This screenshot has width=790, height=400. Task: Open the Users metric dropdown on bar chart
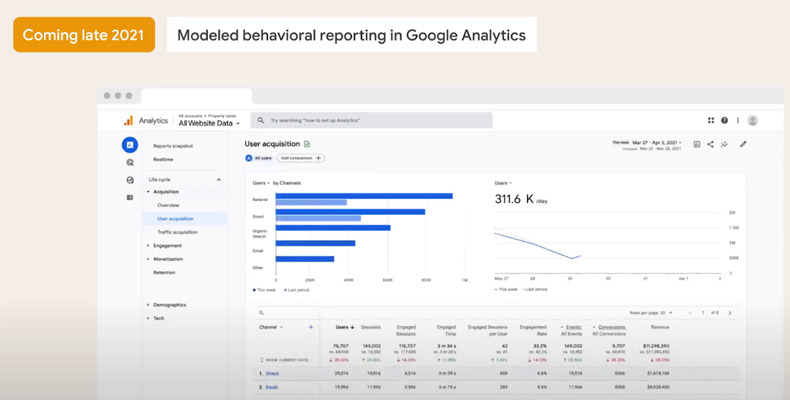(x=261, y=183)
